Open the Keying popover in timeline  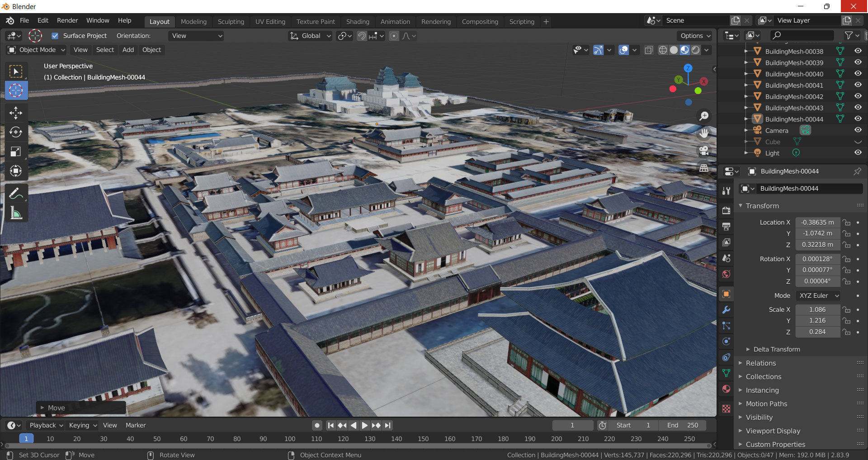click(x=83, y=425)
